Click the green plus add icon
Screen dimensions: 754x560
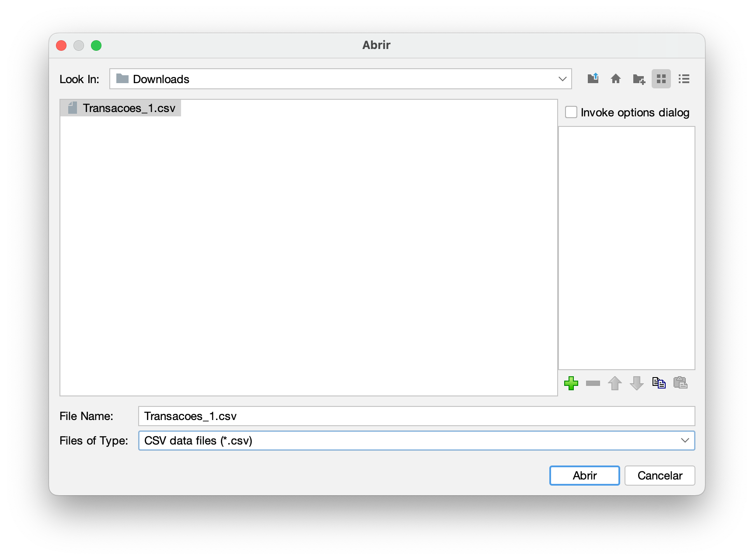(571, 383)
